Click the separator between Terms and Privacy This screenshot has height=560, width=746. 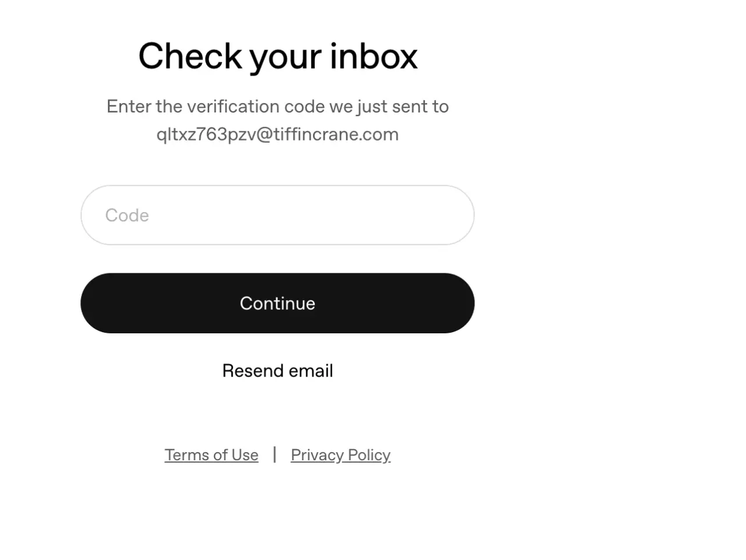point(275,454)
